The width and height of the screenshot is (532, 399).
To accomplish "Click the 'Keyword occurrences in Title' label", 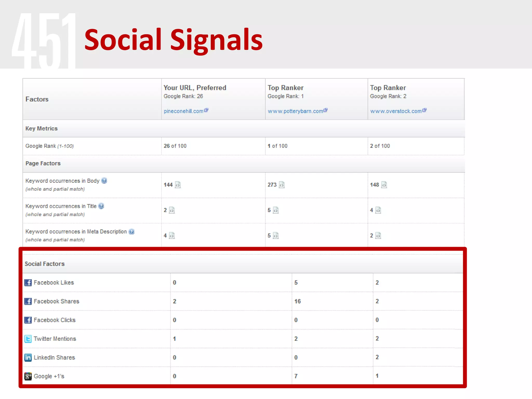I will [x=61, y=206].
